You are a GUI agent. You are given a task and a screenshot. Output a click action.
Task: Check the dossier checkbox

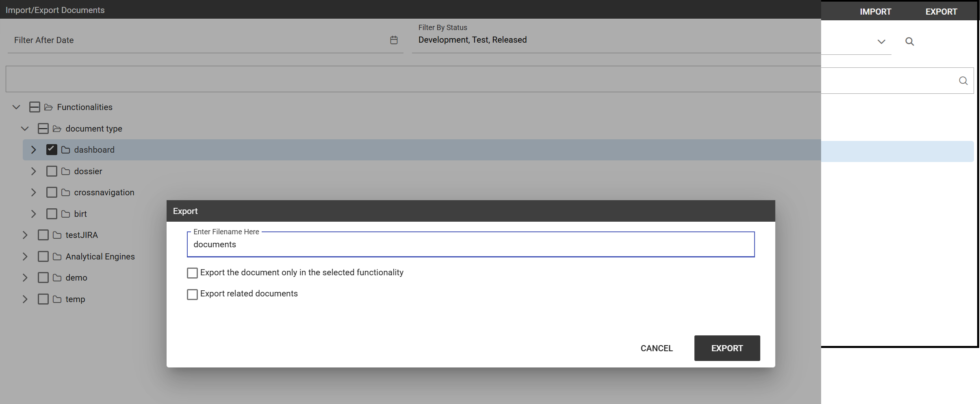tap(52, 171)
